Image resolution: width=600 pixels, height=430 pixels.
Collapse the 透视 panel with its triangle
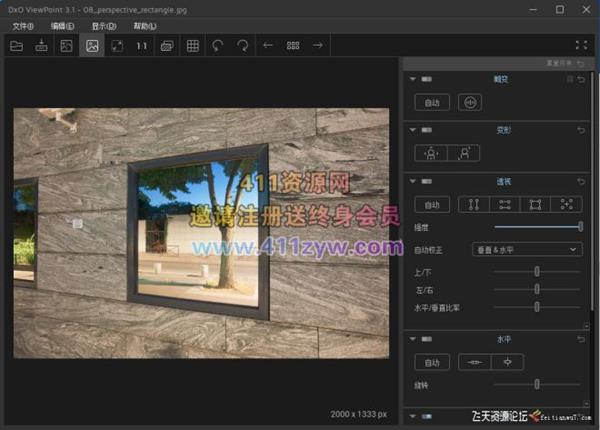pyautogui.click(x=410, y=182)
